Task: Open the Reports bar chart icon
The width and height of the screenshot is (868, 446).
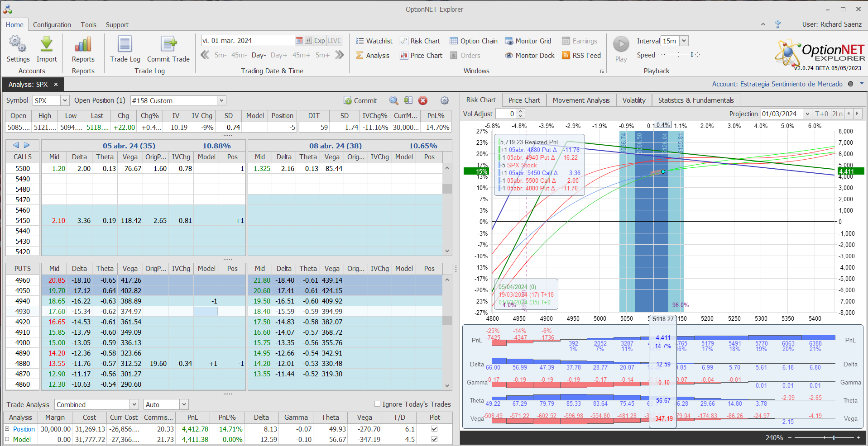Action: tap(83, 44)
